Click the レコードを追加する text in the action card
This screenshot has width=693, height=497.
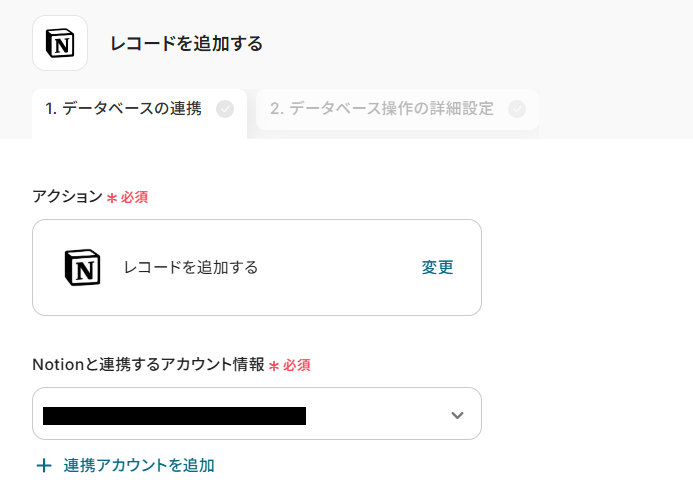(191, 267)
